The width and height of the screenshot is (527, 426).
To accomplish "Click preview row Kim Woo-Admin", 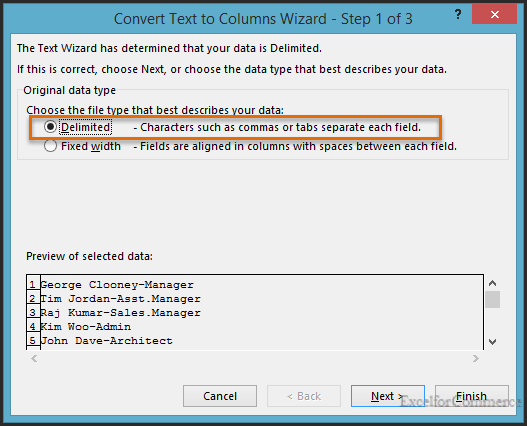I will pyautogui.click(x=86, y=326).
